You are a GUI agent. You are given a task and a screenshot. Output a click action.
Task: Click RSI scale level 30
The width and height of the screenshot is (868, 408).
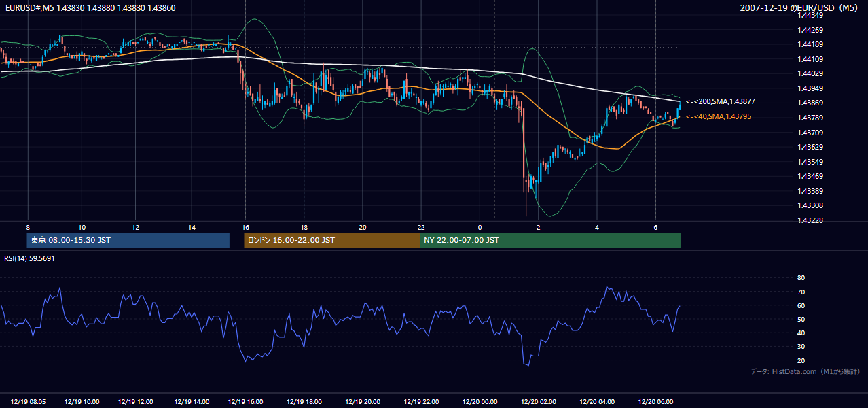[x=801, y=346]
